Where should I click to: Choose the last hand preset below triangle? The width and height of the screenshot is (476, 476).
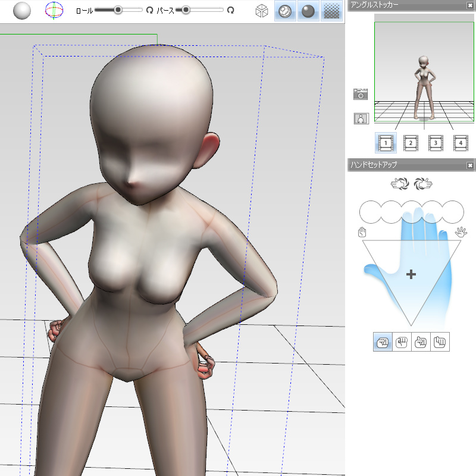(440, 342)
